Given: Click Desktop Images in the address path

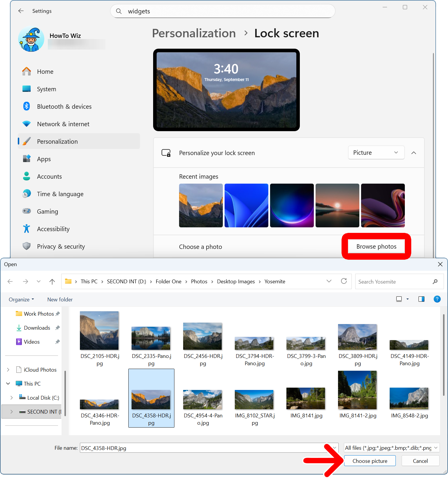Looking at the screenshot, I should click(236, 282).
